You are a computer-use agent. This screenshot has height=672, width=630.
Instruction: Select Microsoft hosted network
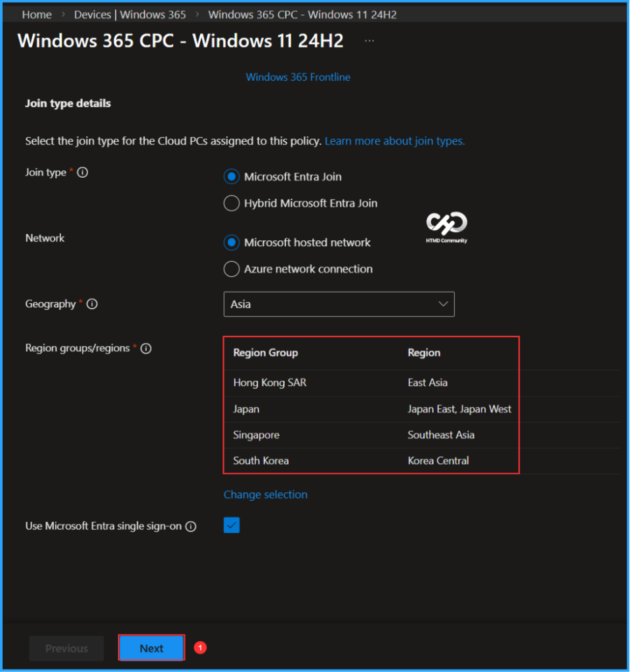pyautogui.click(x=231, y=242)
